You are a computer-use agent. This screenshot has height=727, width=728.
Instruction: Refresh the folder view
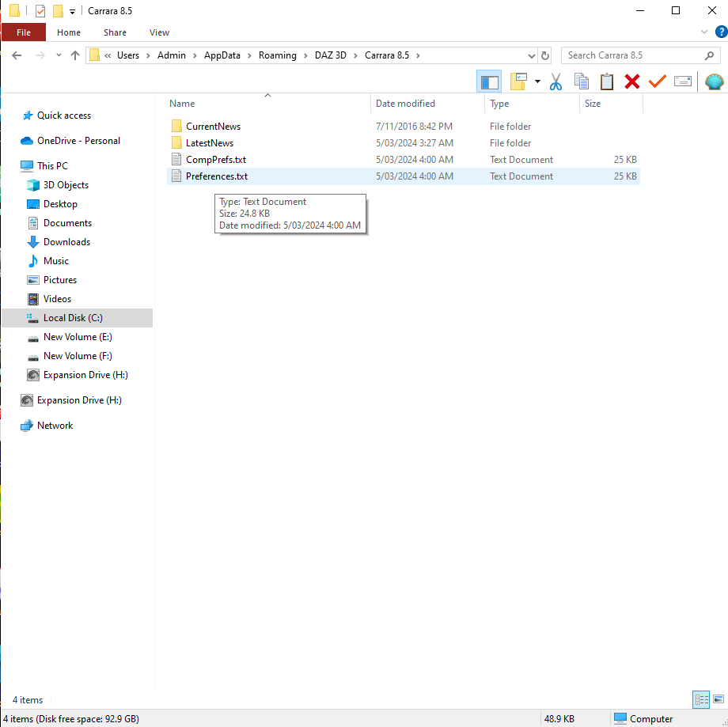pos(545,55)
